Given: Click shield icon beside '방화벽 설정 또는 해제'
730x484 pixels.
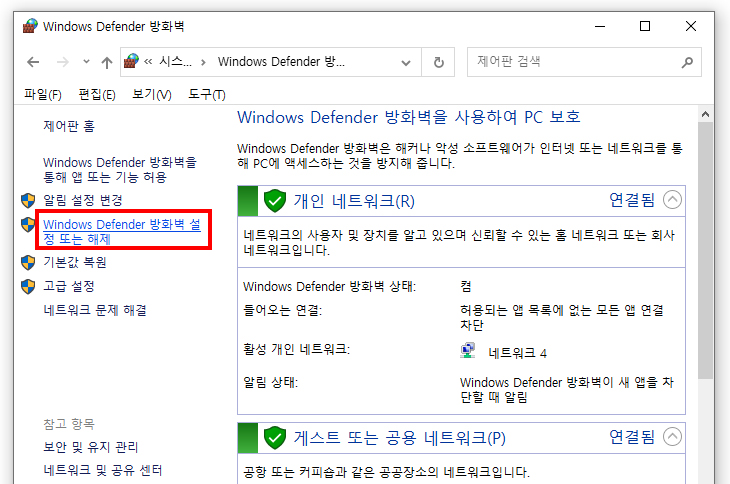Looking at the screenshot, I should (x=28, y=224).
